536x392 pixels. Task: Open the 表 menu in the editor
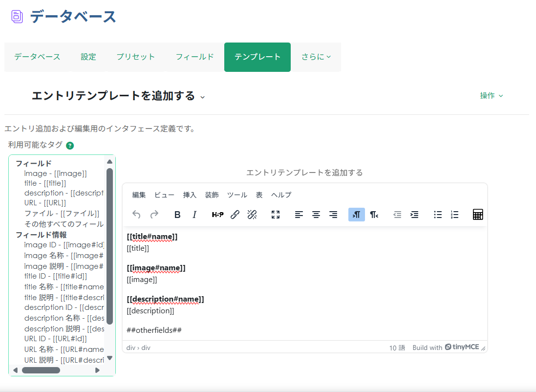(258, 195)
